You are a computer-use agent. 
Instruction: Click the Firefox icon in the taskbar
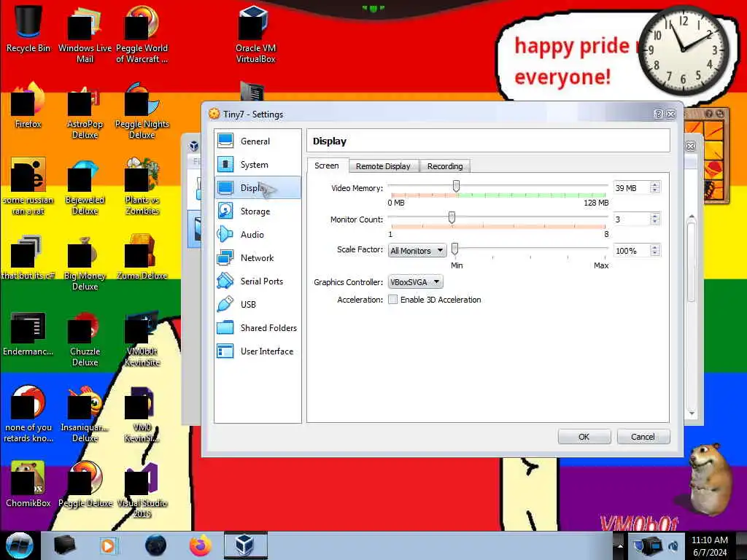pyautogui.click(x=201, y=545)
